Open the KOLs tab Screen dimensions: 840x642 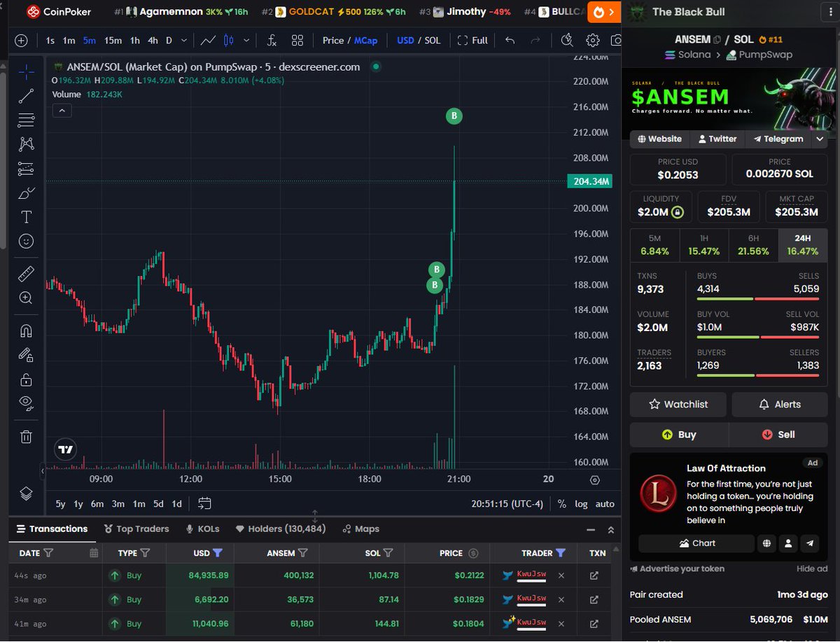(202, 529)
